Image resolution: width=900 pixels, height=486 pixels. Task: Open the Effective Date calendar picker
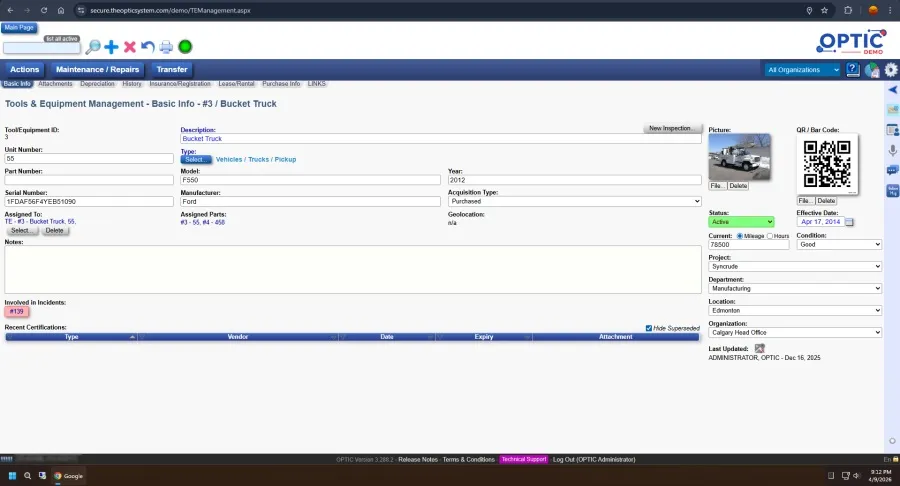851,222
